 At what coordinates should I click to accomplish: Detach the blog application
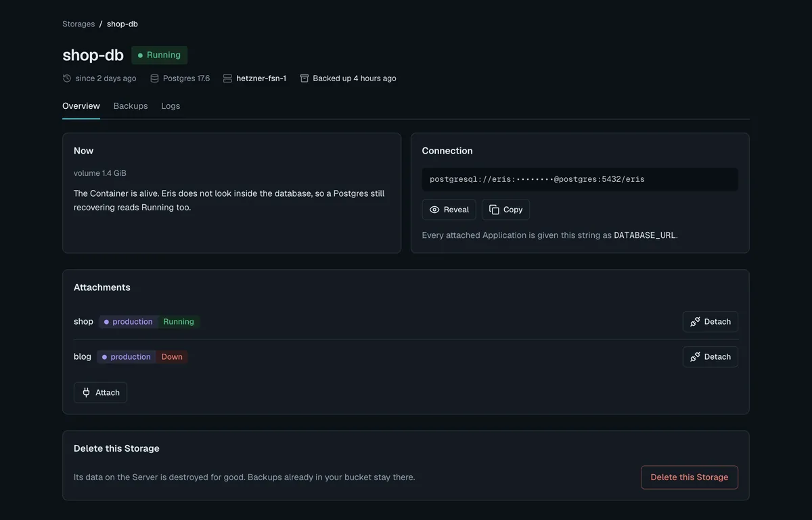click(x=710, y=357)
